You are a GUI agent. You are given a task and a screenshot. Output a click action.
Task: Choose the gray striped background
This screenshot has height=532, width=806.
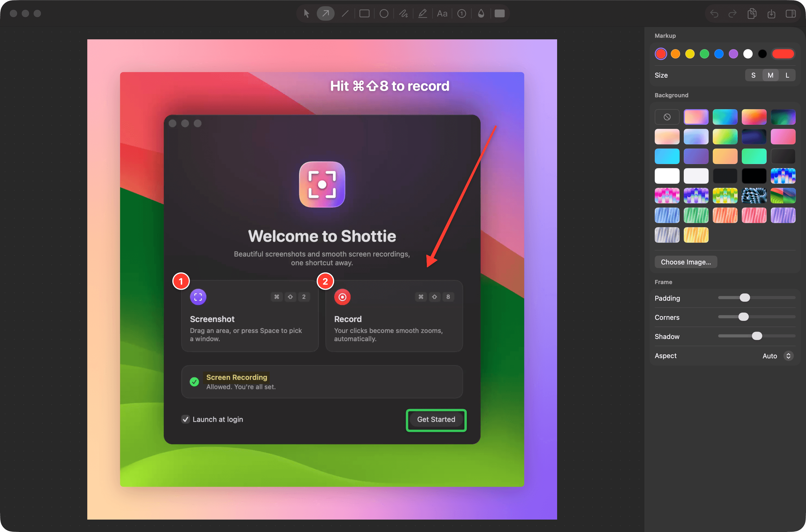click(667, 235)
